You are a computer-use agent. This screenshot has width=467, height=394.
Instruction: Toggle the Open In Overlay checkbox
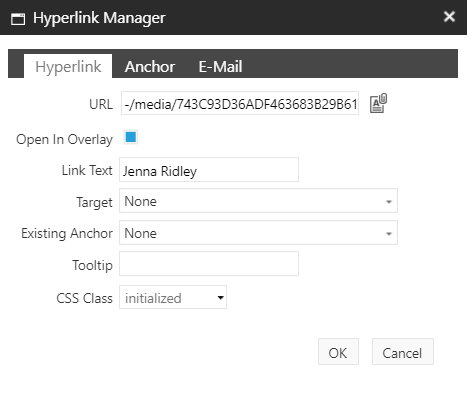(x=131, y=137)
